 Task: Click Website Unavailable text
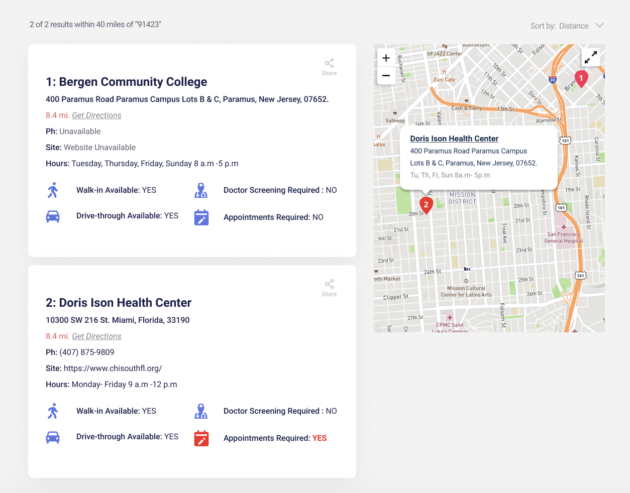[100, 147]
